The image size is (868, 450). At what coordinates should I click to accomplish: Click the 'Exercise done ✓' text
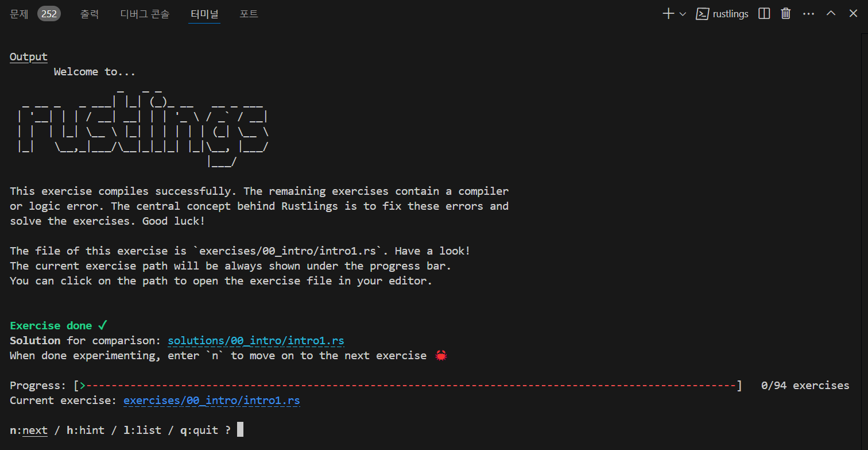(59, 326)
